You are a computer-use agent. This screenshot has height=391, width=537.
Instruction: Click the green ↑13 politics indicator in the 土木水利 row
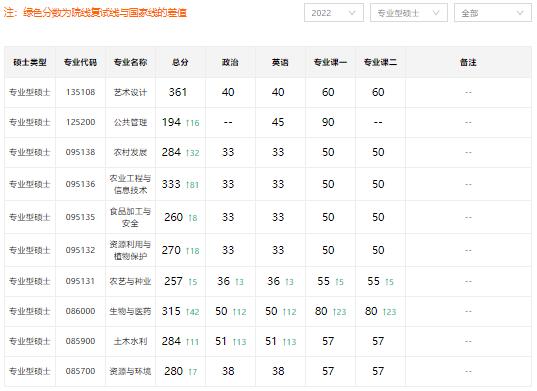point(239,342)
